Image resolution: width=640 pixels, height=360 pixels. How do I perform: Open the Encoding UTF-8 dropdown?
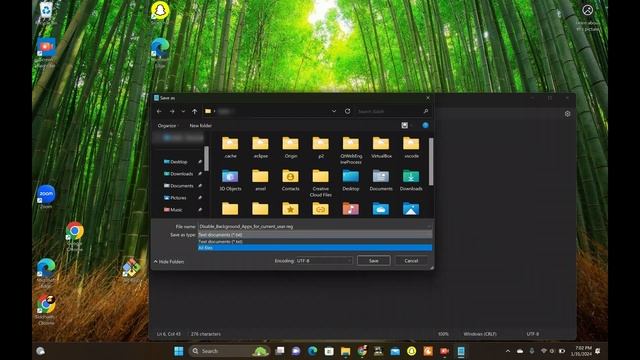coord(324,260)
